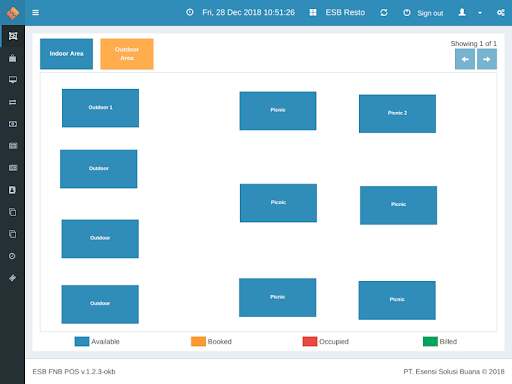Screen dimensions: 512x384
Task: Select the transfer arrows sidebar icon
Action: [x=13, y=102]
